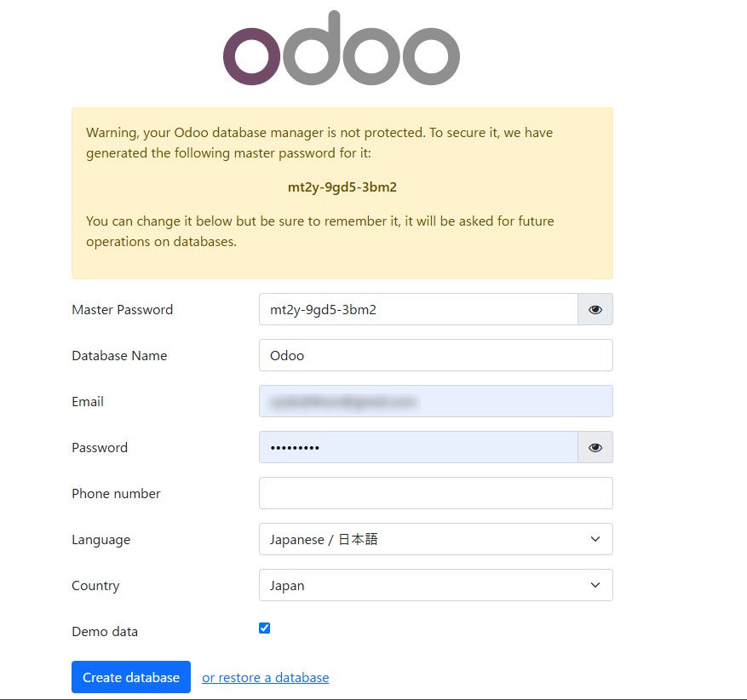Follow the 'or restore a database' link
747x700 pixels.
point(266,678)
